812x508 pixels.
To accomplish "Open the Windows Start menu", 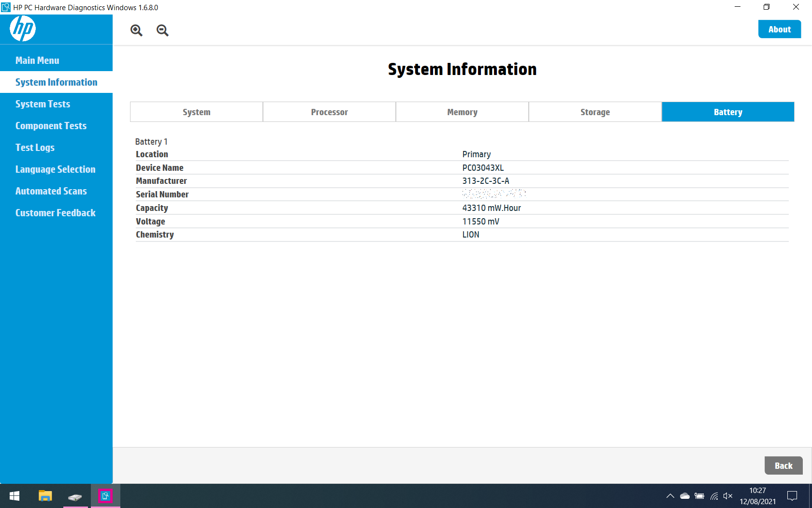I will point(14,496).
